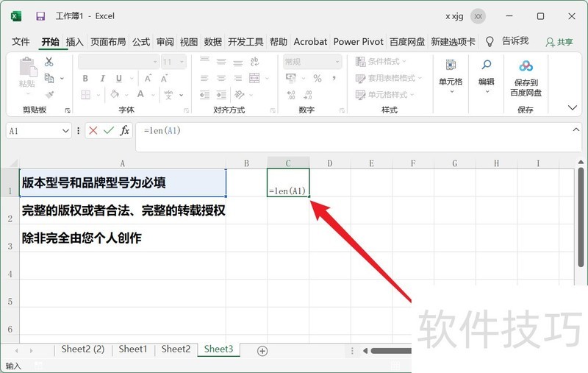Viewport: 588px width, 373px height.
Task: Toggle Italic formatting
Action: [100, 79]
